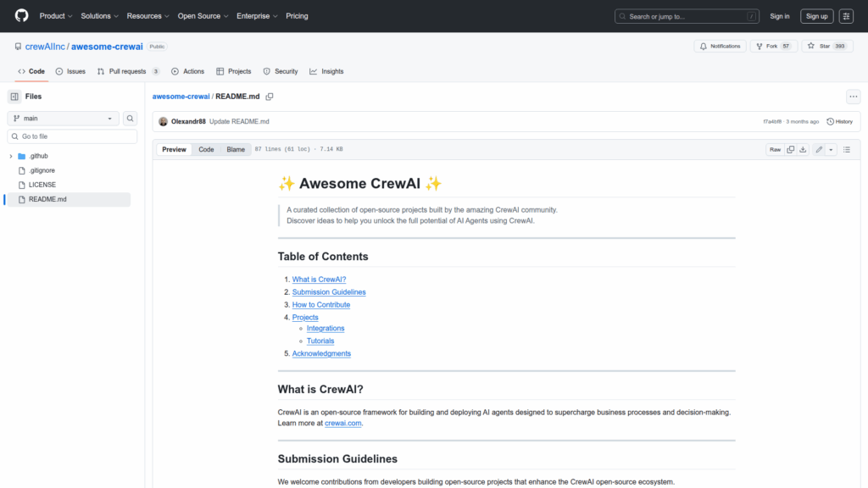Image resolution: width=868 pixels, height=488 pixels.
Task: Click the pencil edit file icon
Action: (x=819, y=149)
